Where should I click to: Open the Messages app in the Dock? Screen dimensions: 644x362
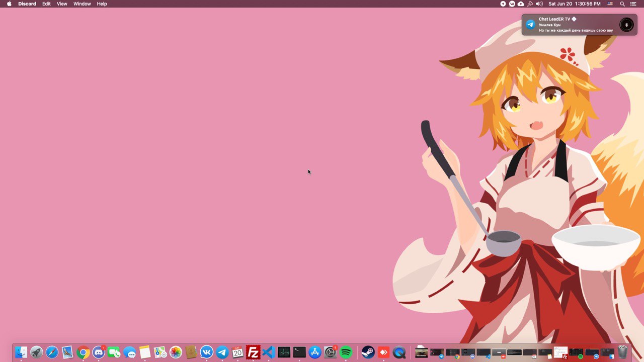[129, 352]
